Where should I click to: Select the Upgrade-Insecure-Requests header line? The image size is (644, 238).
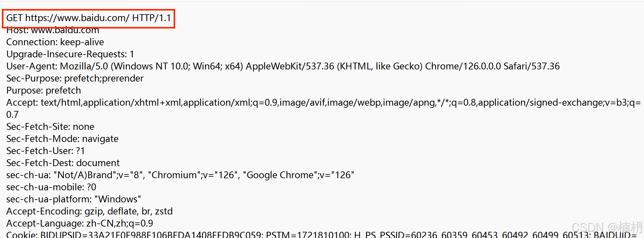[x=70, y=54]
